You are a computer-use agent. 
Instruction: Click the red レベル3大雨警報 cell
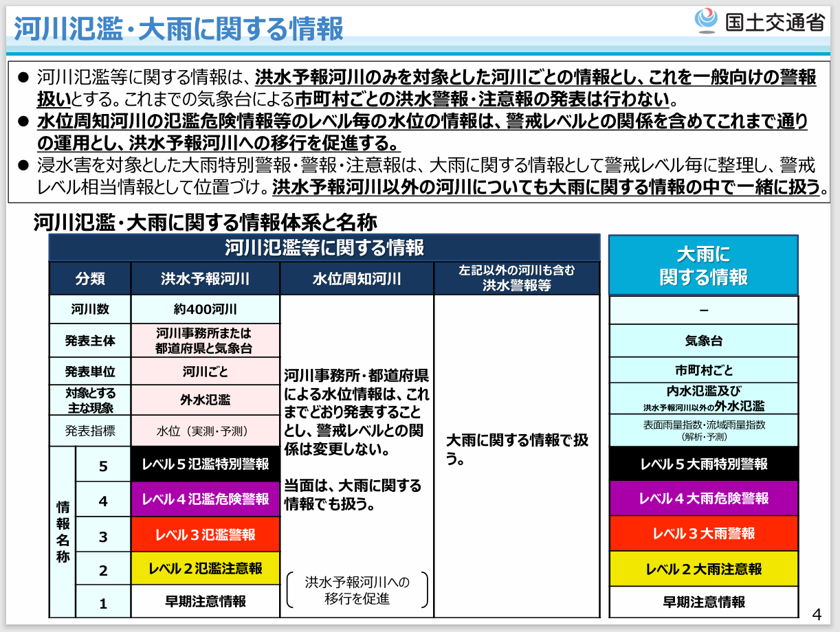pyautogui.click(x=703, y=534)
